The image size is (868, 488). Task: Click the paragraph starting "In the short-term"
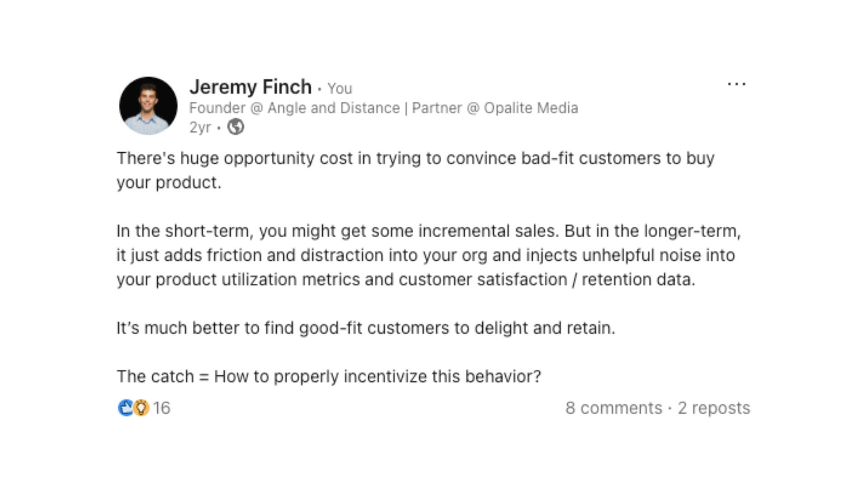click(428, 255)
